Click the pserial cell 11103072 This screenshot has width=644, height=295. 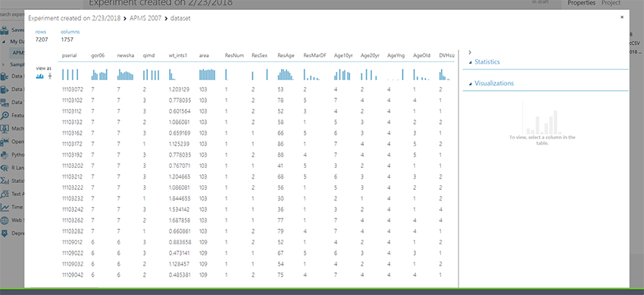click(x=72, y=89)
